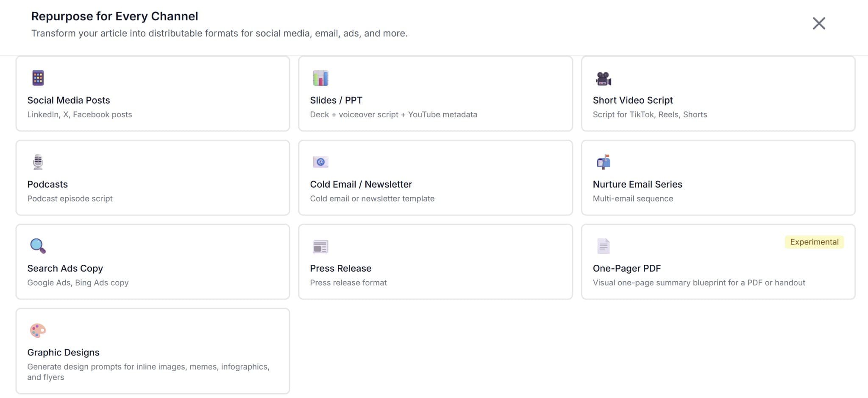Select the Press Release format card

(435, 262)
